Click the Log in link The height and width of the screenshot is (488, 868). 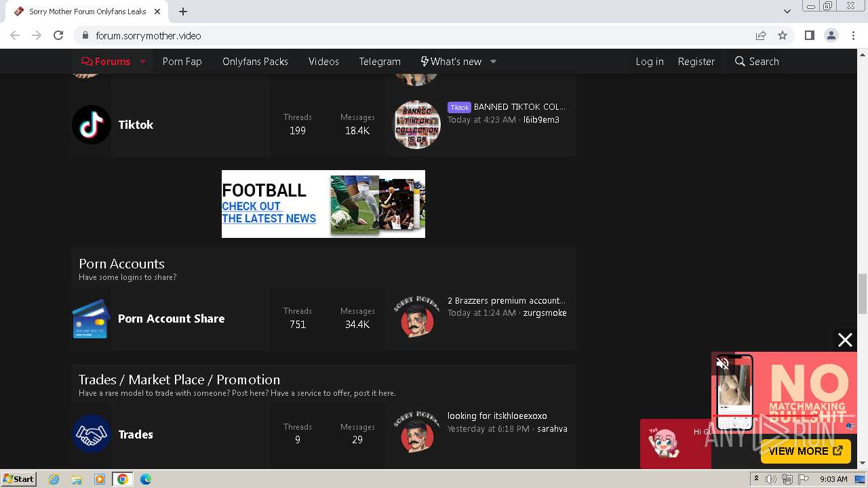tap(650, 62)
